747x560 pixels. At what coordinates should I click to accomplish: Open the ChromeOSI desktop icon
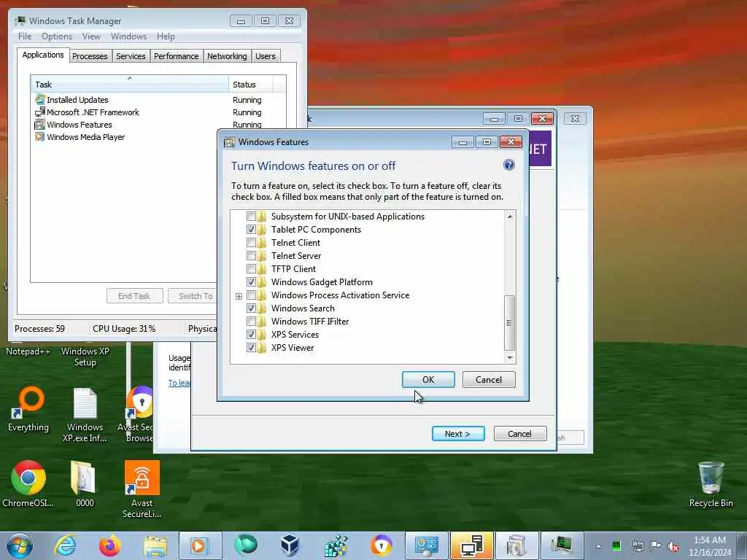point(28,484)
